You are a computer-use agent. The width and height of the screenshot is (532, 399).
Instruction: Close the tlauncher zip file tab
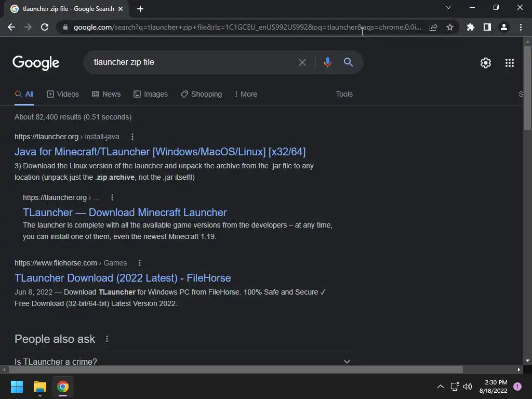[121, 9]
